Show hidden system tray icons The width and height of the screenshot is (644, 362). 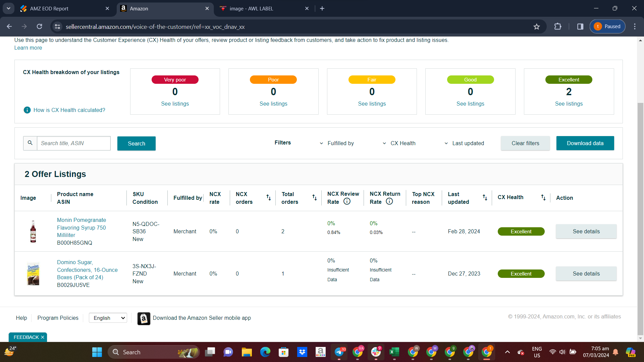(507, 352)
